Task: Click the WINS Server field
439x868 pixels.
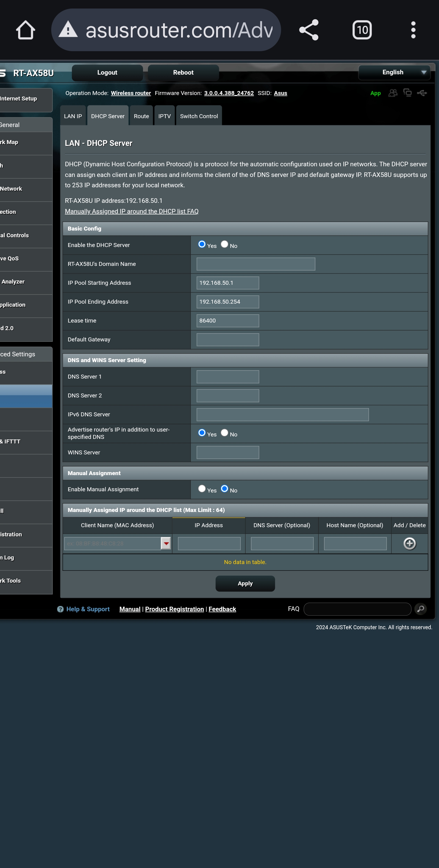Action: click(228, 452)
